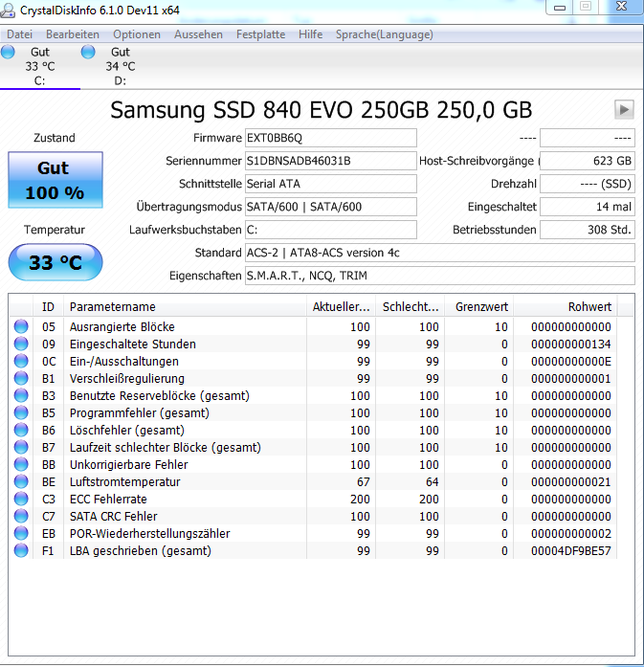This screenshot has width=644, height=667.
Task: Click the Schnittstelle field Serial ATA
Action: point(331,184)
